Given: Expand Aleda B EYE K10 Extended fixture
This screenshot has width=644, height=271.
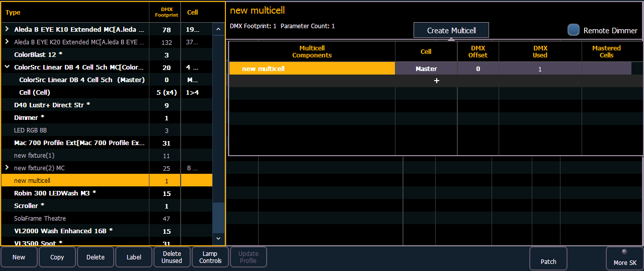Looking at the screenshot, I should point(7,30).
